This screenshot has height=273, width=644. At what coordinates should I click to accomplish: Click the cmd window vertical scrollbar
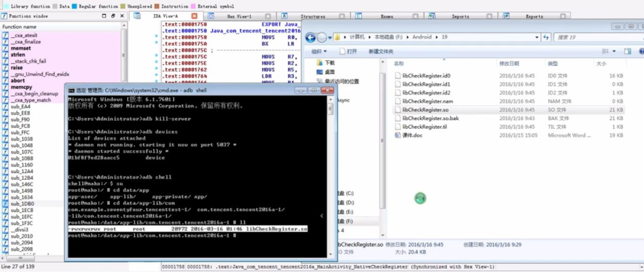tap(330, 177)
